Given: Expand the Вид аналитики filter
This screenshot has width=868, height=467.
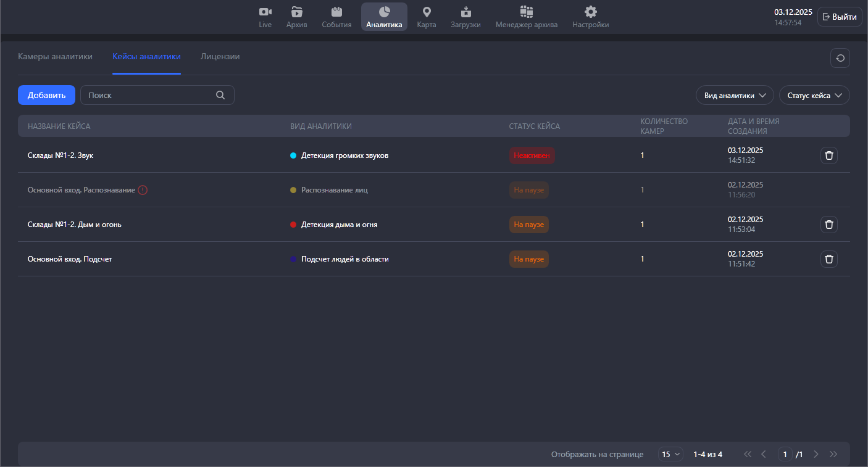Looking at the screenshot, I should click(734, 96).
